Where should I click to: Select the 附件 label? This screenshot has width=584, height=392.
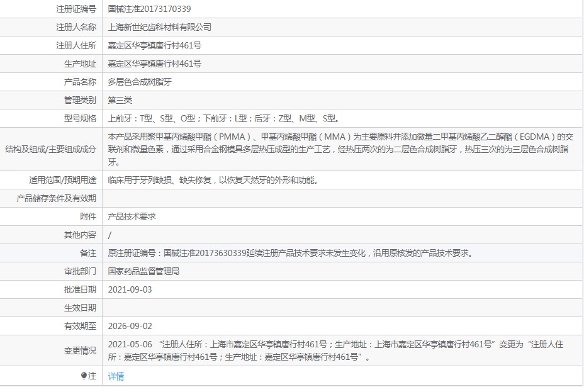88,216
